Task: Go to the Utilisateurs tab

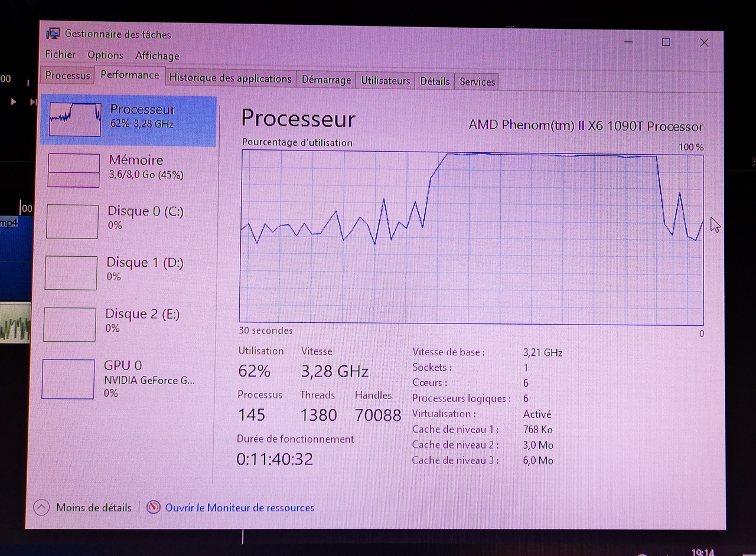Action: pyautogui.click(x=385, y=81)
